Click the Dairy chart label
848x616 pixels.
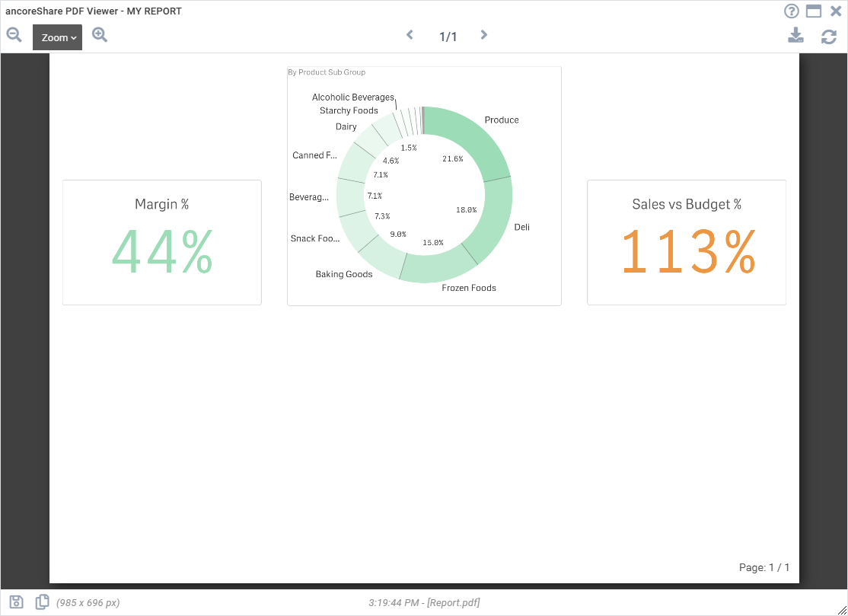pos(346,126)
